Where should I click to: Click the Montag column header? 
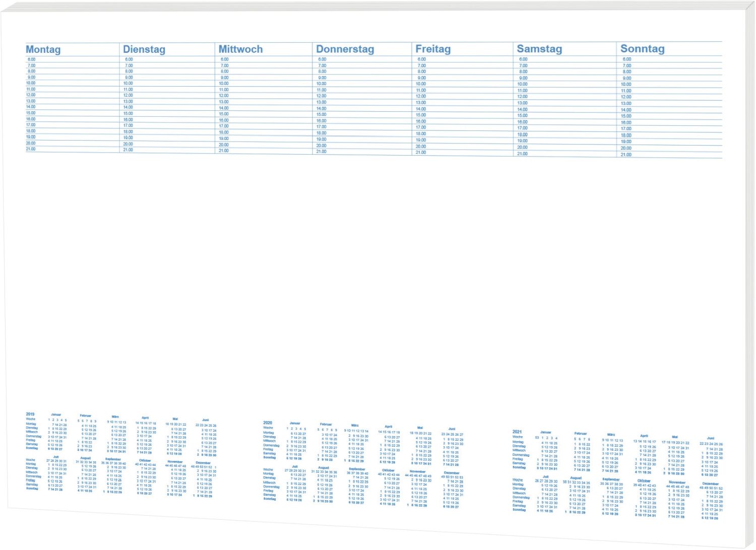pos(43,49)
